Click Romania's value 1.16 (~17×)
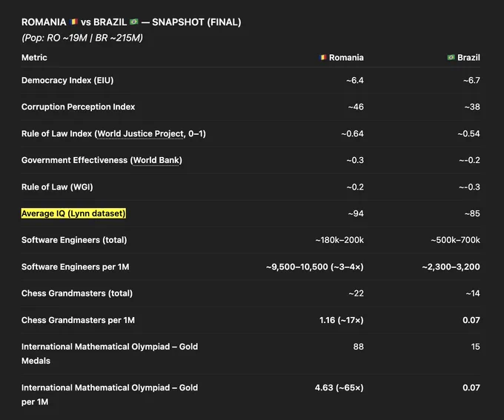 click(x=342, y=320)
